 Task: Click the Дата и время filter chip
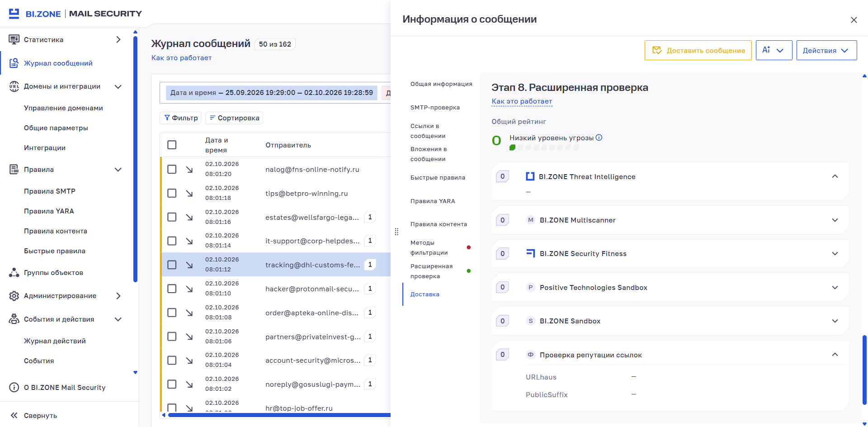(x=272, y=93)
